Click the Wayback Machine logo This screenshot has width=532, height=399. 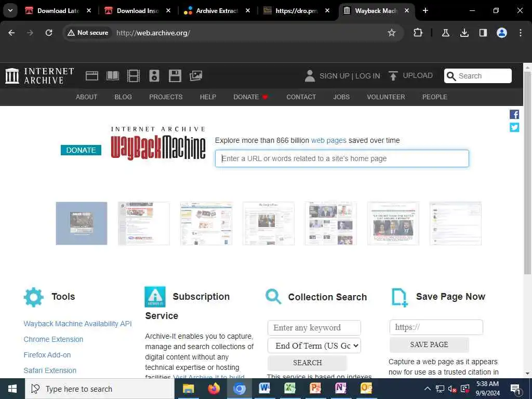pos(158,144)
